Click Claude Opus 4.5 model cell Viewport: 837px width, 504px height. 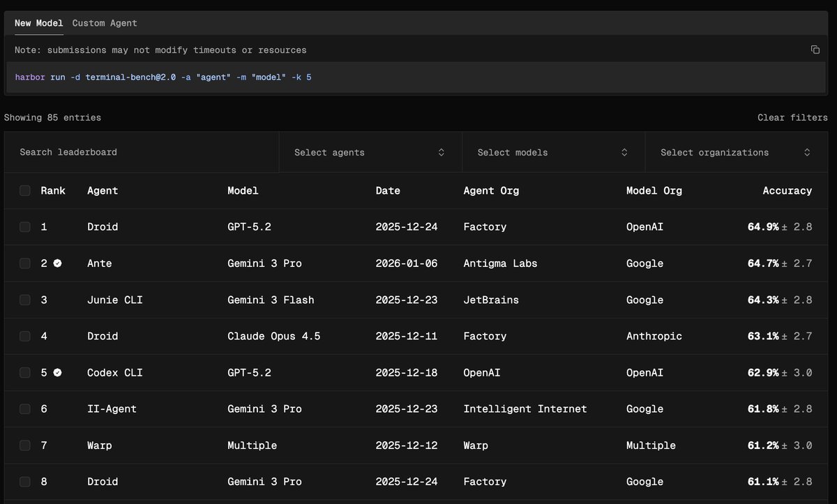pos(274,336)
